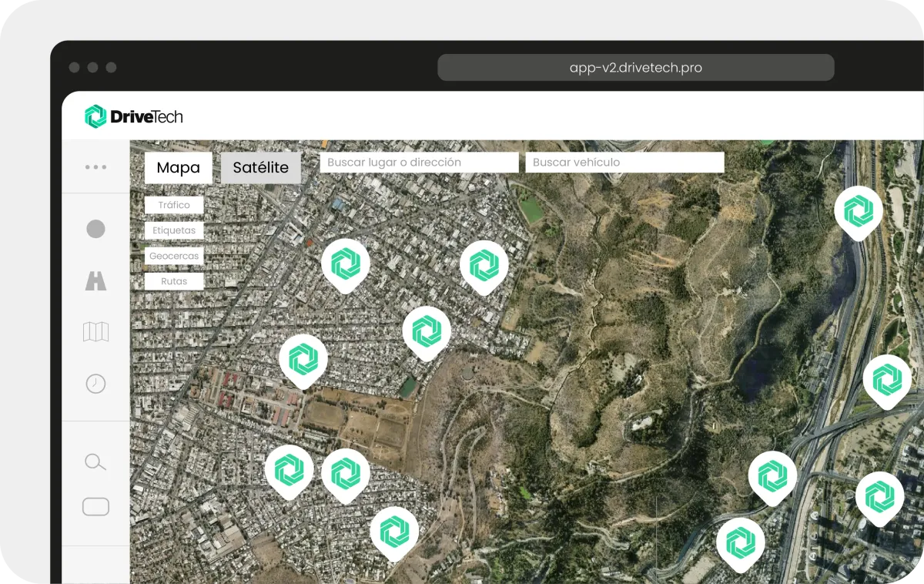Select vehicle marker at top right of map
This screenshot has height=584, width=924.
click(858, 210)
